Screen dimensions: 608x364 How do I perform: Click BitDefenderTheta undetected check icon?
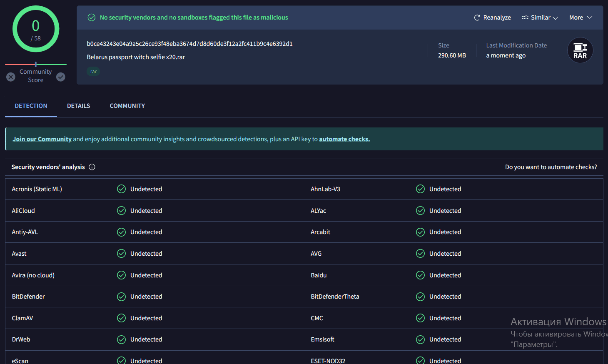point(421,297)
